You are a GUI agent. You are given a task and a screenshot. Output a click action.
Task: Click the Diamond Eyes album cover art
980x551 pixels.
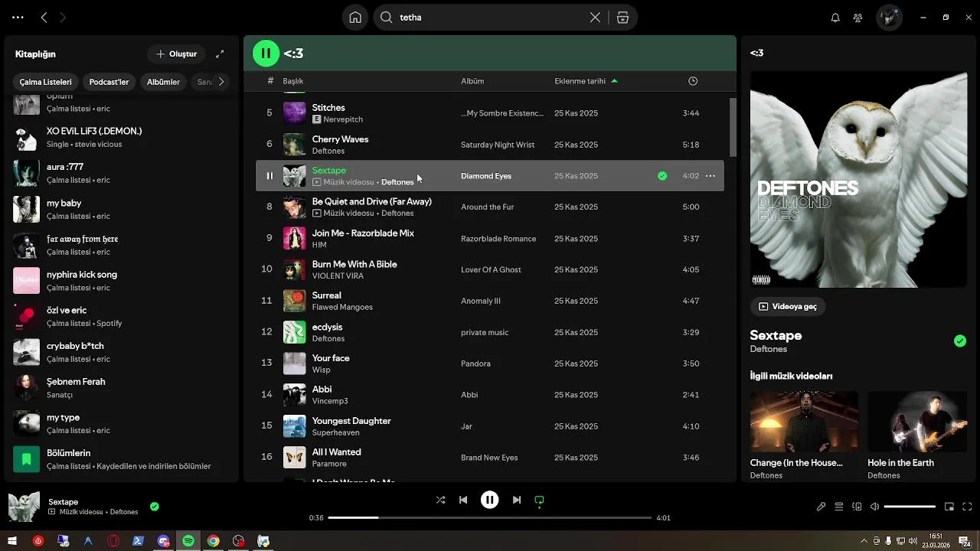pos(858,180)
